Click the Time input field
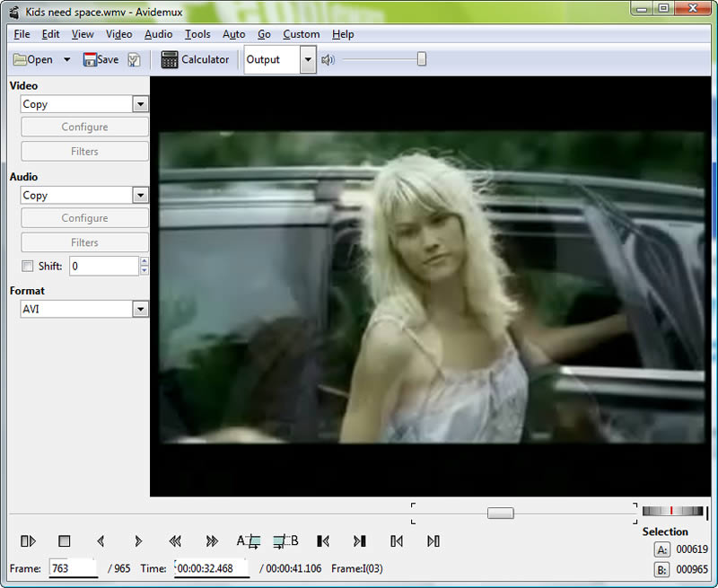Image resolution: width=718 pixels, height=588 pixels. tap(212, 568)
